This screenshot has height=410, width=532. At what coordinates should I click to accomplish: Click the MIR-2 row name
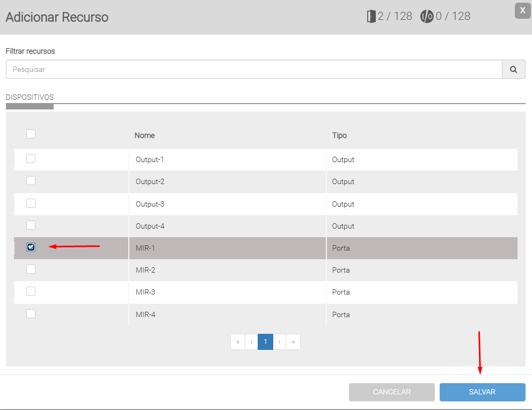point(145,270)
